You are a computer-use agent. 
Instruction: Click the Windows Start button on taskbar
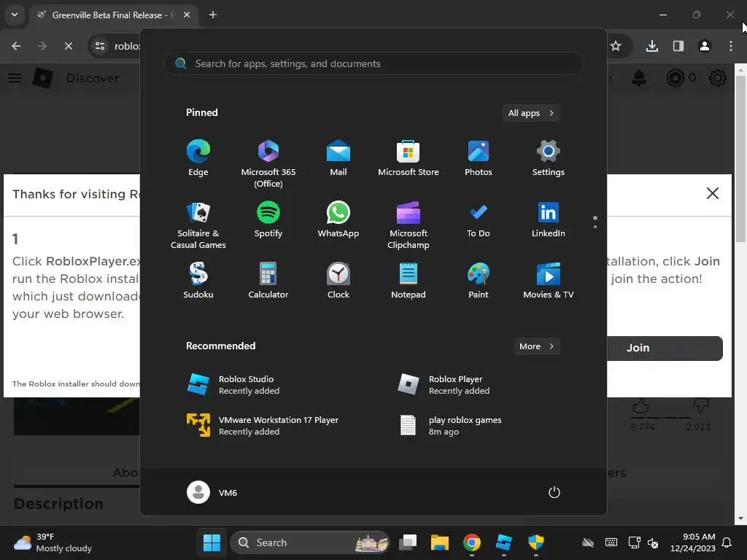(212, 542)
